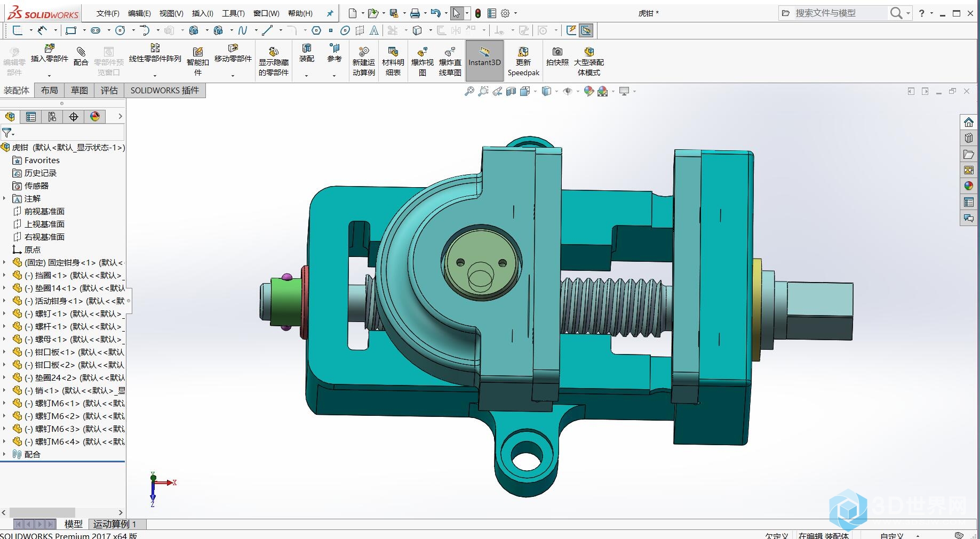Click Update Speedpak (更新 Speedpak)

click(x=523, y=61)
